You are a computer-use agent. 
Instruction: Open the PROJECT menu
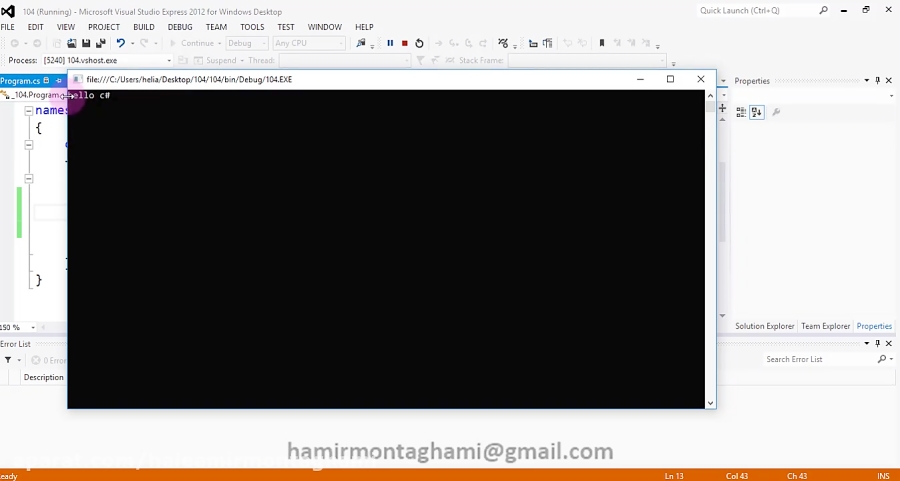pos(103,27)
